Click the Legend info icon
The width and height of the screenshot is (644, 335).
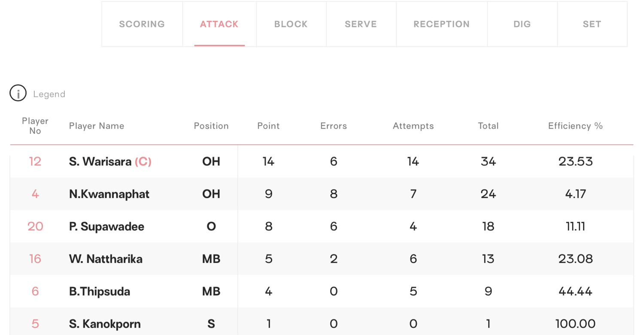18,93
